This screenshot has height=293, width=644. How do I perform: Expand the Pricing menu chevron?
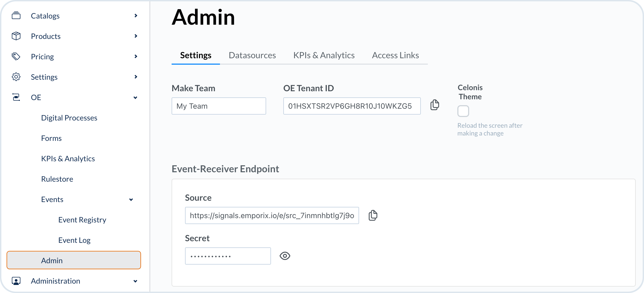(x=136, y=56)
